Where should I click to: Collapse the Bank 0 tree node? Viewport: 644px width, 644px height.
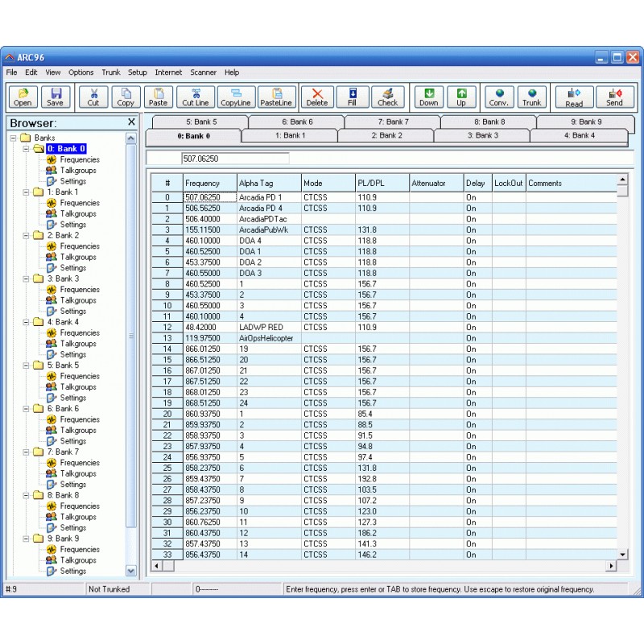tap(26, 148)
